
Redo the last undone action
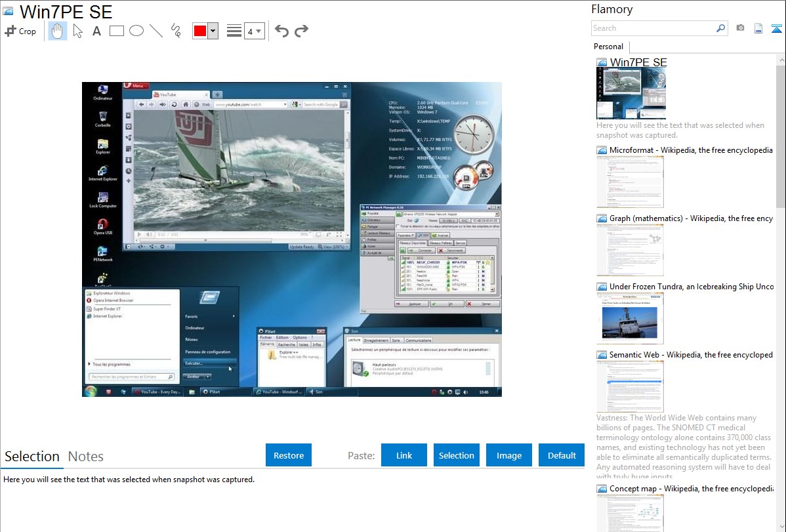tap(301, 31)
